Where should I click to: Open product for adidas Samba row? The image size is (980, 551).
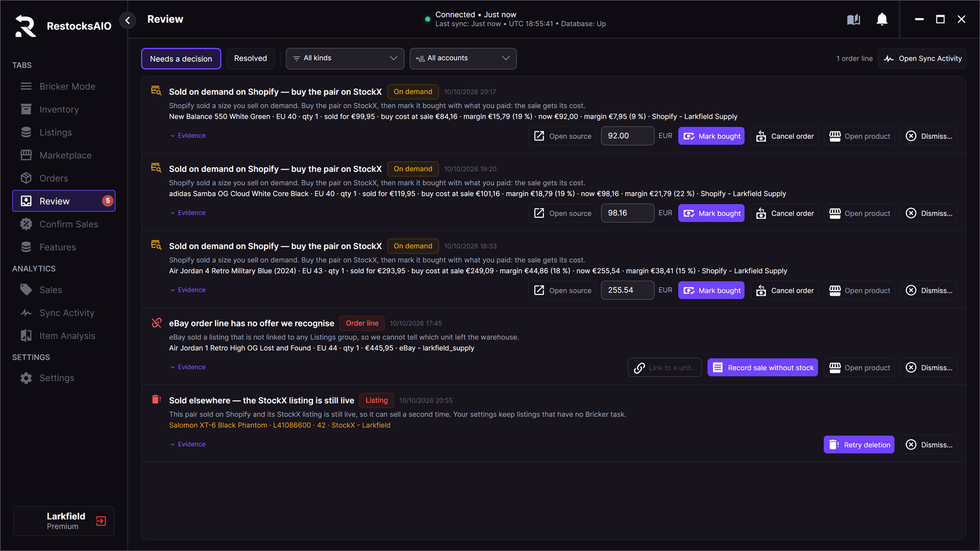(859, 213)
